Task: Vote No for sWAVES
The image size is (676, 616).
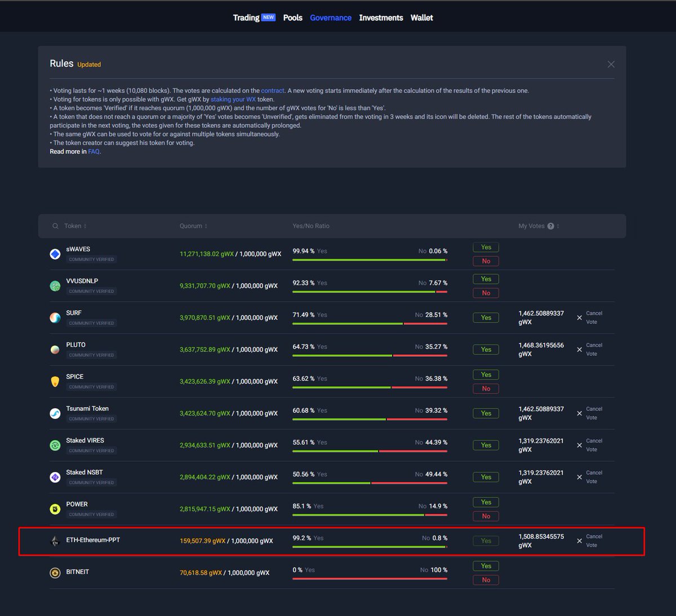Action: coord(486,261)
